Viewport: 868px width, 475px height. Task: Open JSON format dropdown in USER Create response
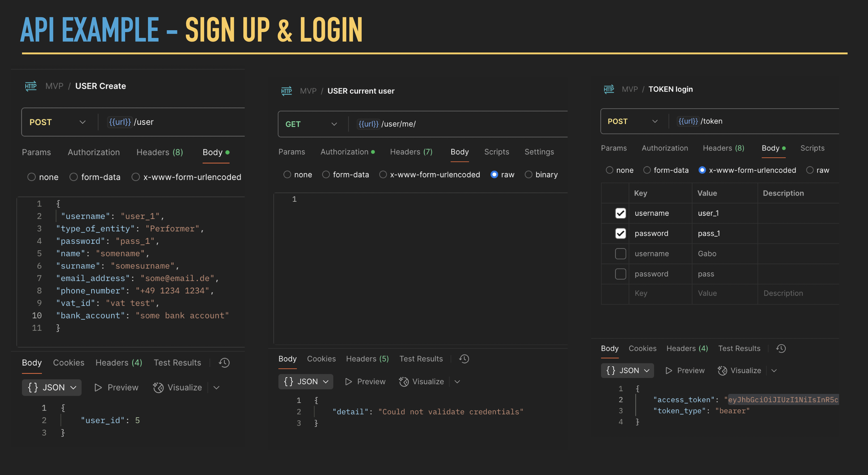pos(51,388)
